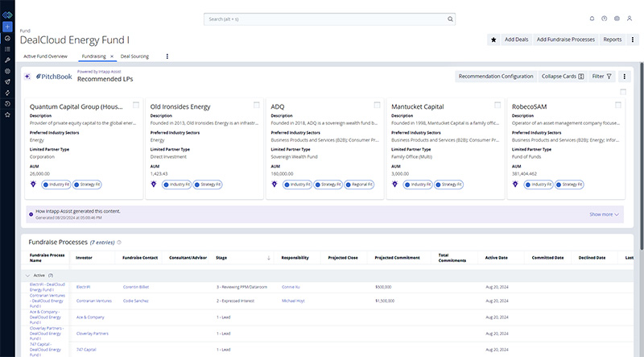
Task: Switch to Active Fund Overview tab
Action: [45, 56]
